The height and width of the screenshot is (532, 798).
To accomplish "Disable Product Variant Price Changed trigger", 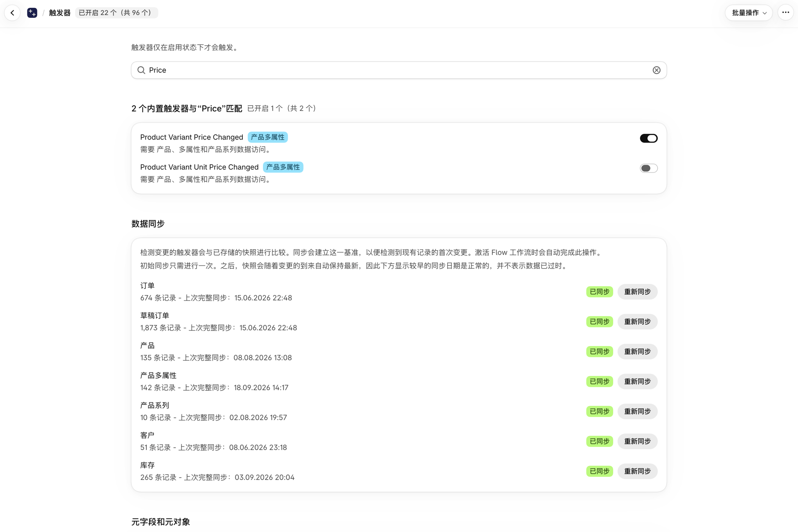I will pos(648,138).
